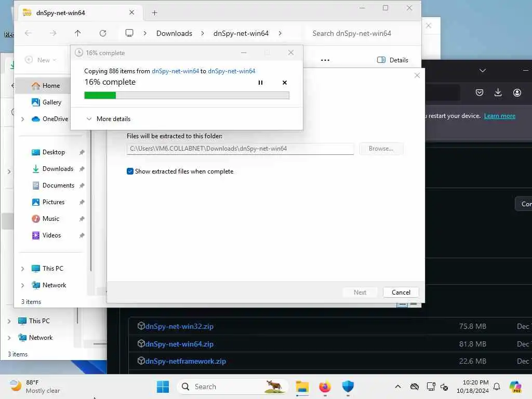The image size is (532, 399).
Task: Click the Next button in extract wizard
Action: pos(360,292)
